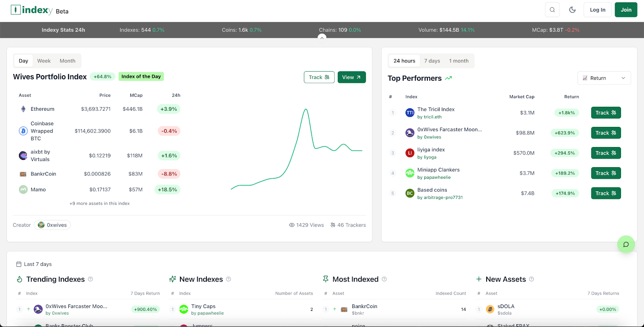Open BankrCoin in Most Indexed
Screen dimensions: 644x327
point(365,306)
